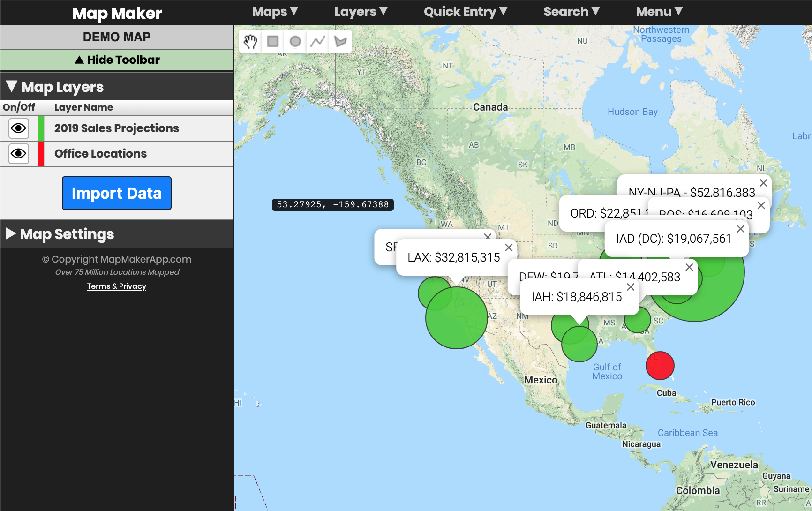Close the ATL: $14,402,583 popup

[x=690, y=267]
